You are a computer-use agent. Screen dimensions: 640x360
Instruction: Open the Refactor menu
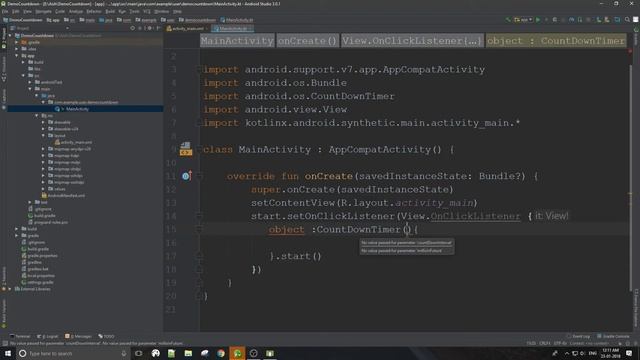pyautogui.click(x=94, y=11)
